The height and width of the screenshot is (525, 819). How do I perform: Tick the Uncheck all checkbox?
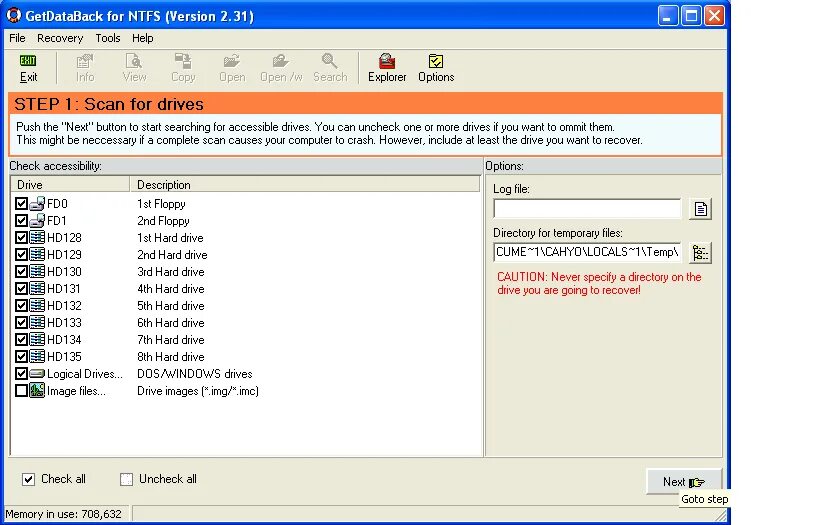(126, 479)
